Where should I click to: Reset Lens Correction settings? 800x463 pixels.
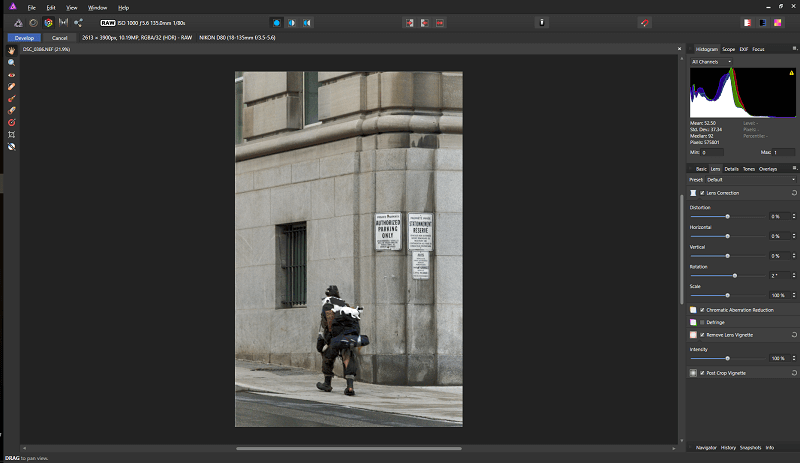coord(794,193)
